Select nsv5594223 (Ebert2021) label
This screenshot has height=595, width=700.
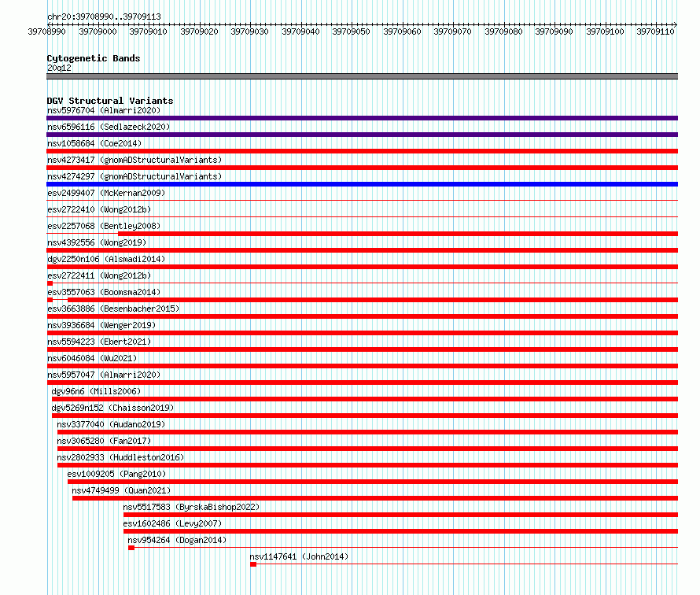(99, 342)
